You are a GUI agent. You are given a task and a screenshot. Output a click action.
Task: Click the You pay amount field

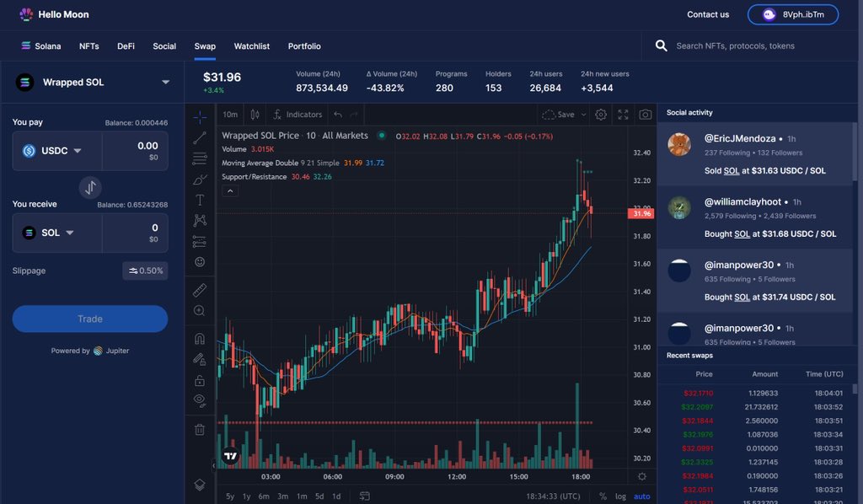(x=135, y=151)
